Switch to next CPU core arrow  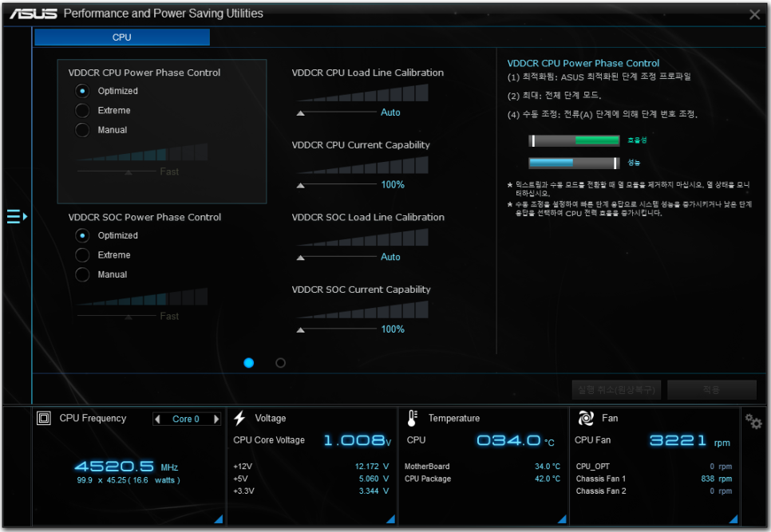click(x=215, y=419)
